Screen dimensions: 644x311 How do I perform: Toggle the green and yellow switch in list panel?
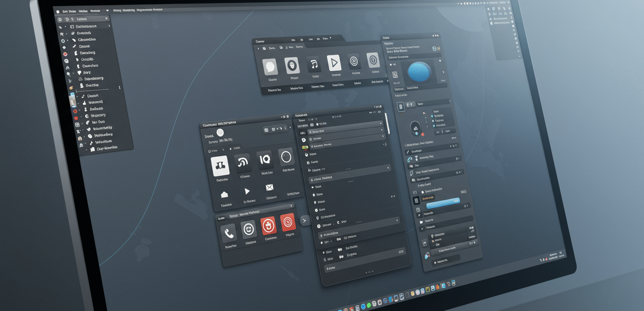305,148
